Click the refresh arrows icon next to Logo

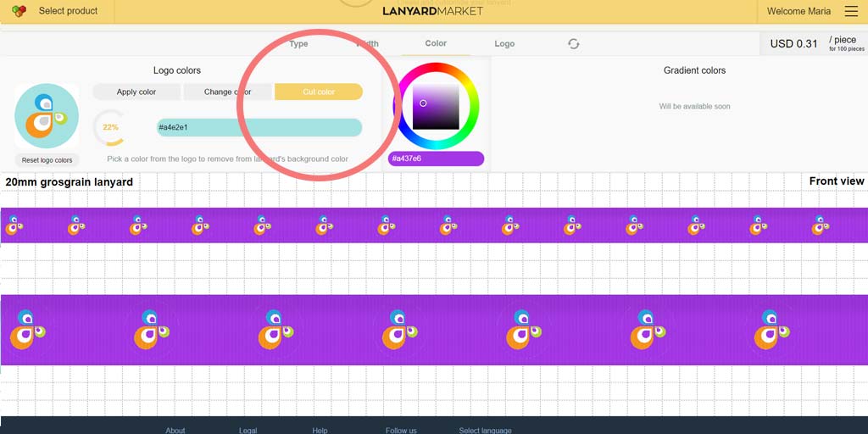click(x=574, y=44)
